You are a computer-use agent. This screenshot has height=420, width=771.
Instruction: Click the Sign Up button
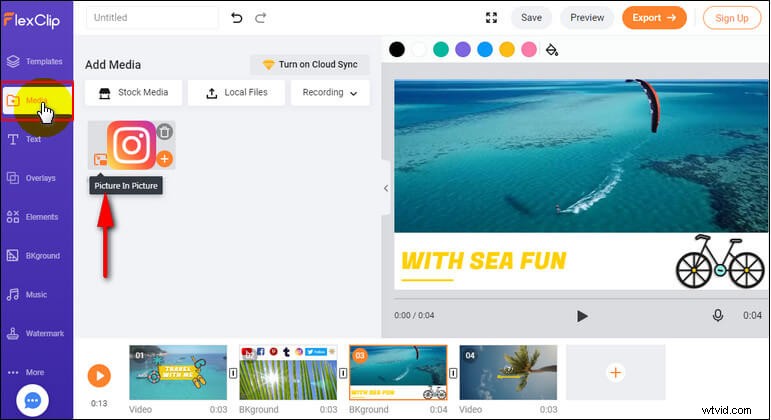[732, 18]
